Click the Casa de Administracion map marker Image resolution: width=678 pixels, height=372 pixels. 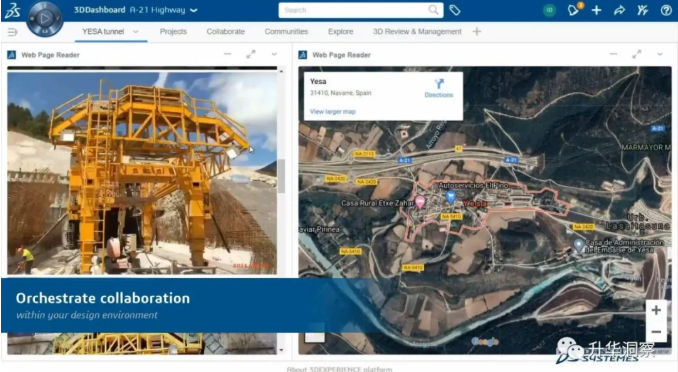pos(579,245)
